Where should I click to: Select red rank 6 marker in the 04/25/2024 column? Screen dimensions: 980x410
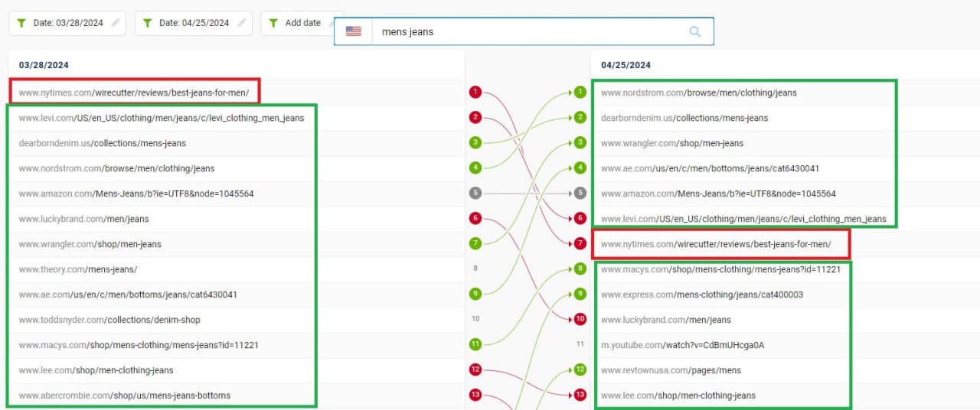(x=580, y=219)
